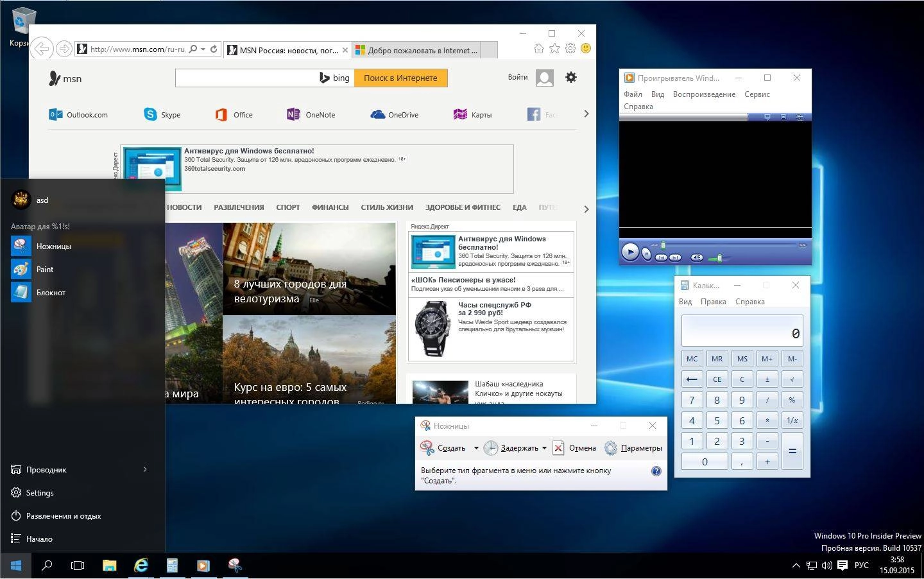The height and width of the screenshot is (579, 924).
Task: Open the address bar autocomplete dropdown arrow
Action: tap(203, 49)
